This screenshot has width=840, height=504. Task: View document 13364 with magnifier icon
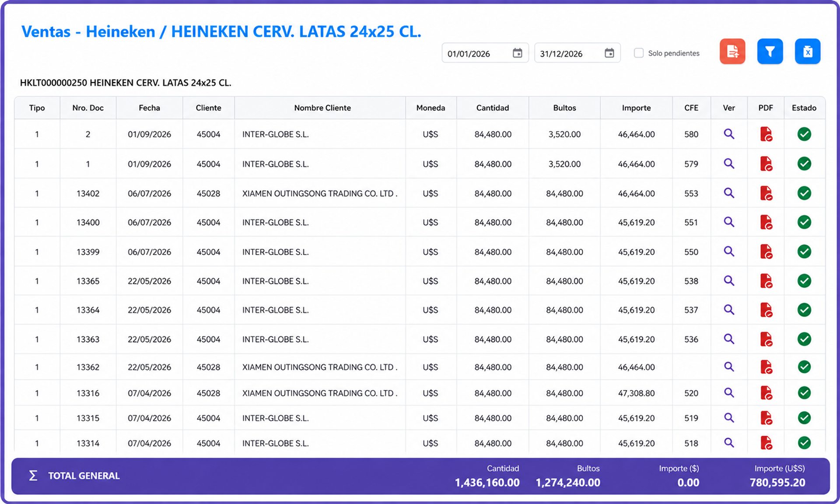coord(729,309)
